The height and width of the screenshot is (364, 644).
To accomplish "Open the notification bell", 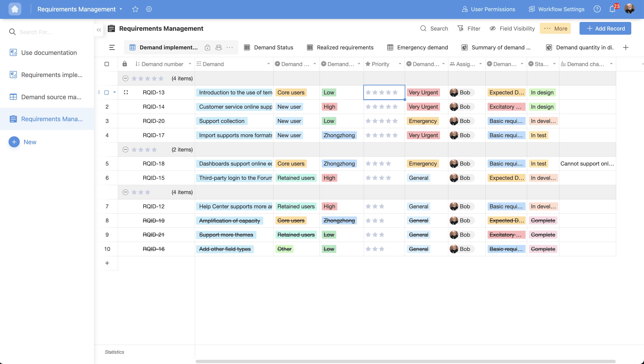I will coord(612,9).
